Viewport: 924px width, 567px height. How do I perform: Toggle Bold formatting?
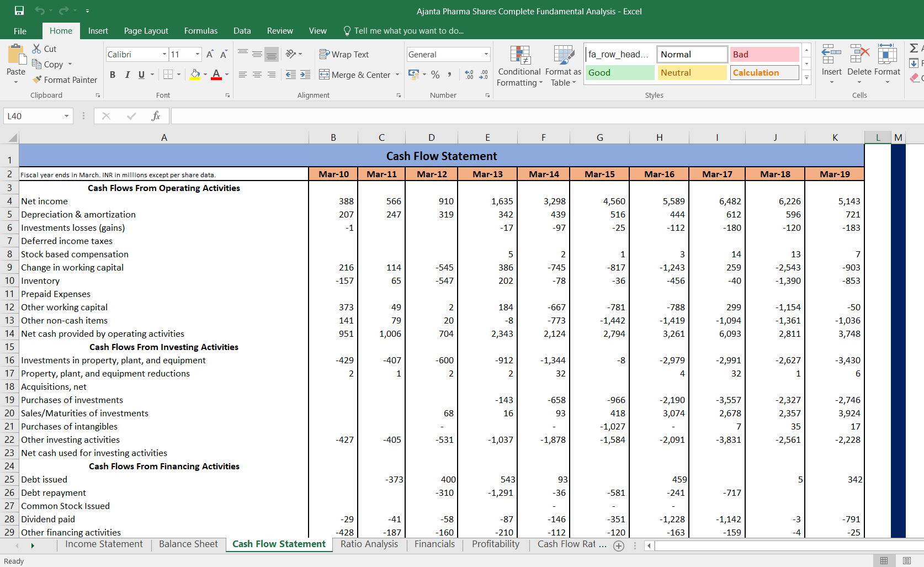[113, 75]
